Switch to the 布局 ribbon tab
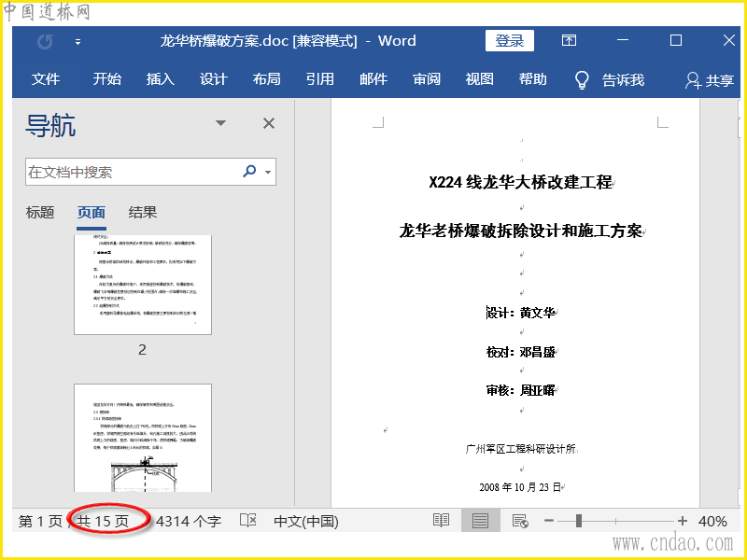Image resolution: width=747 pixels, height=560 pixels. point(266,79)
